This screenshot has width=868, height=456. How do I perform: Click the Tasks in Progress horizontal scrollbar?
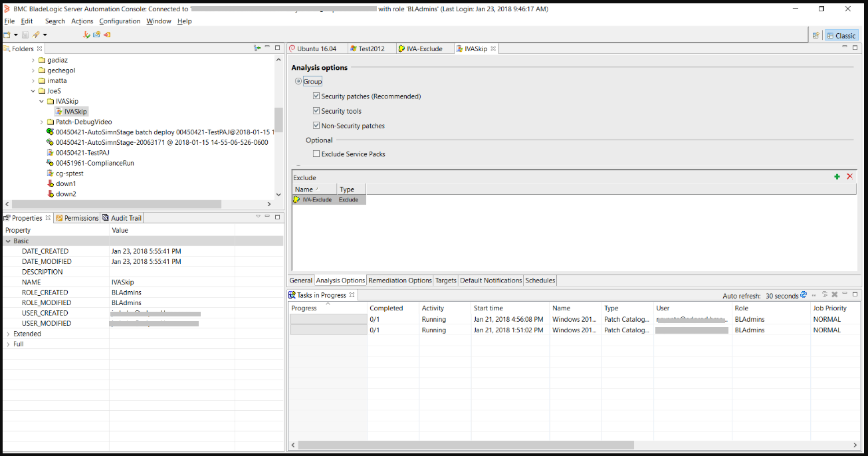tap(466, 445)
